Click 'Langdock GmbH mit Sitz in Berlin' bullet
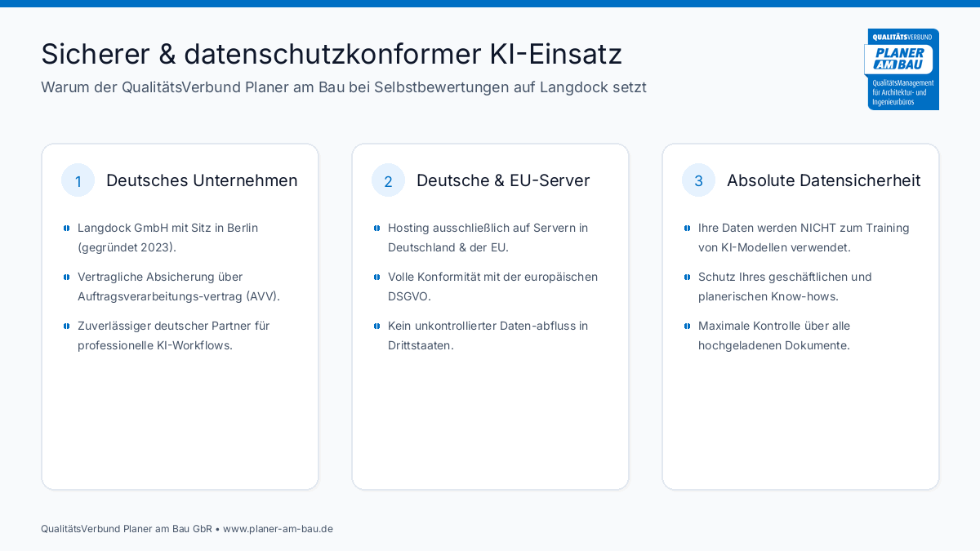The width and height of the screenshot is (980, 551). (168, 238)
